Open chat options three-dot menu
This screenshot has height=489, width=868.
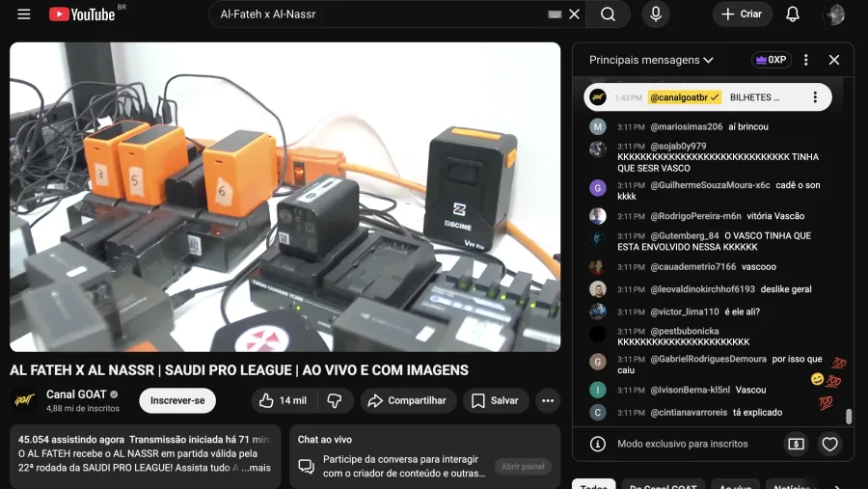(806, 60)
